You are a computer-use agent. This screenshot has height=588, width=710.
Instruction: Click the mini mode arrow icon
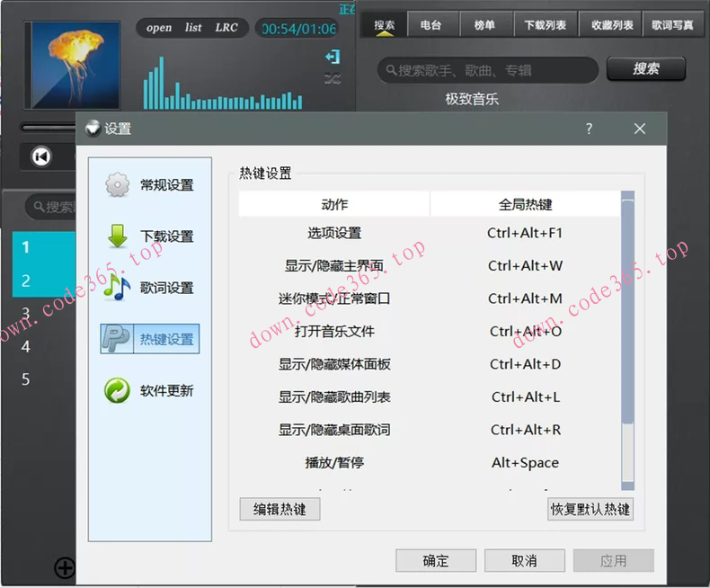pyautogui.click(x=333, y=57)
